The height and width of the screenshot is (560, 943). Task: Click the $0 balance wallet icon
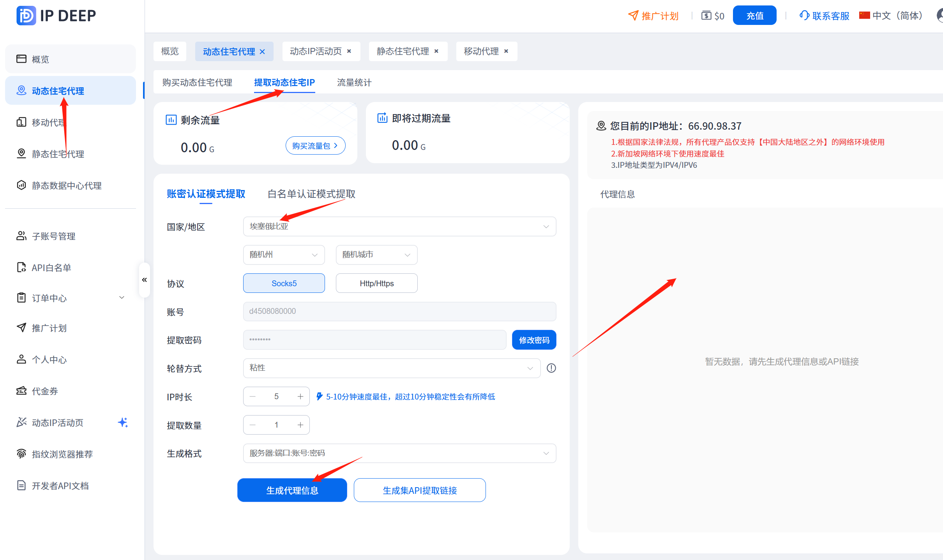(x=706, y=16)
